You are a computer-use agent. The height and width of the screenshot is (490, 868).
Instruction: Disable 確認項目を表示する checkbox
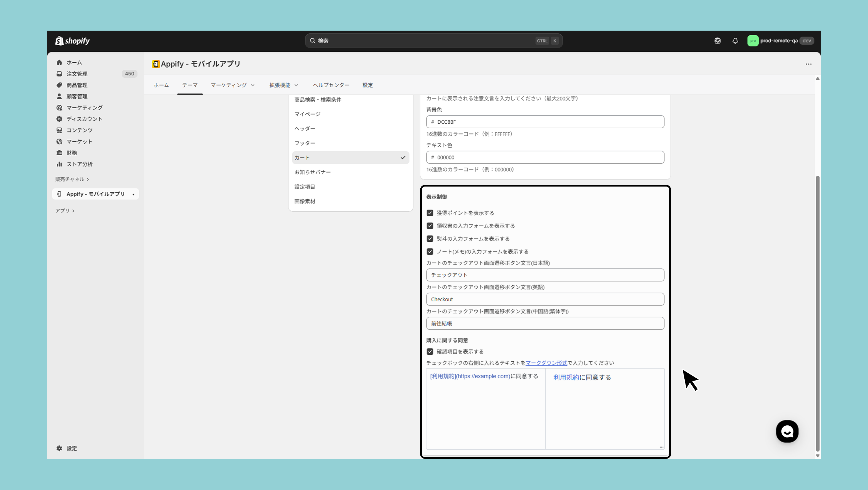(x=430, y=352)
